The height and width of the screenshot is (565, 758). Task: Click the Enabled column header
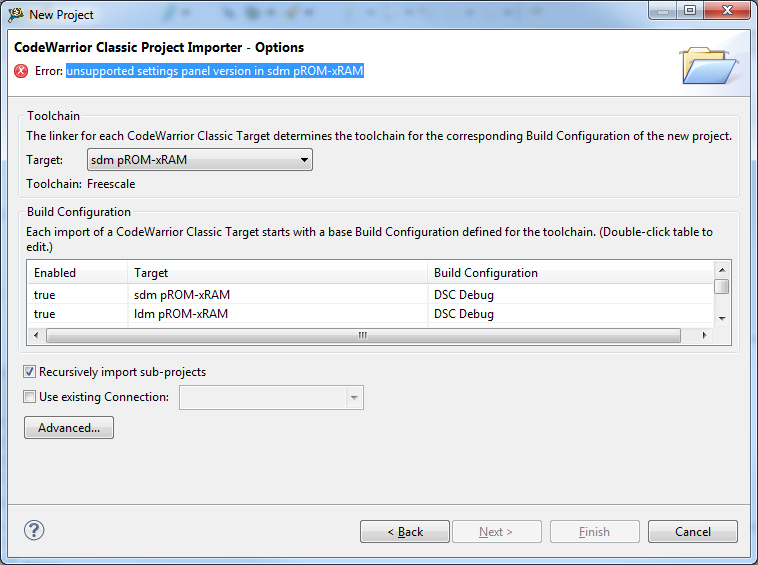(77, 273)
